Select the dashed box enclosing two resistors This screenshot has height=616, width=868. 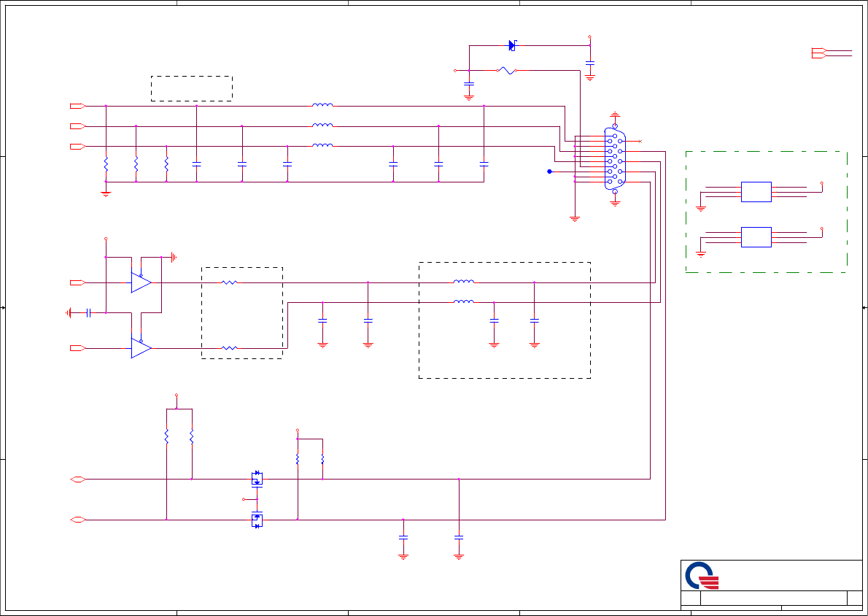click(x=242, y=313)
